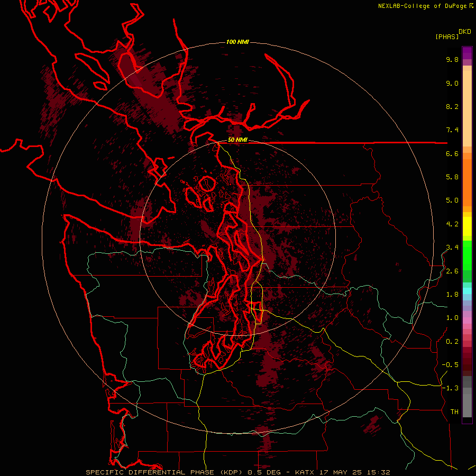Image resolution: width=476 pixels, height=476 pixels.
Task: Click the 1.0 scale value
Action: pos(452,318)
